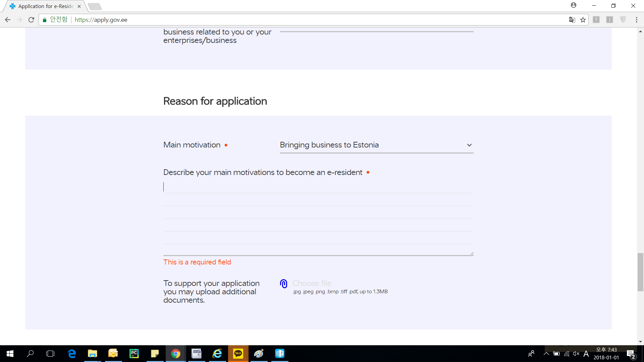Image resolution: width=644 pixels, height=362 pixels.
Task: Open the Chrome three-dot menu
Action: [x=636, y=20]
